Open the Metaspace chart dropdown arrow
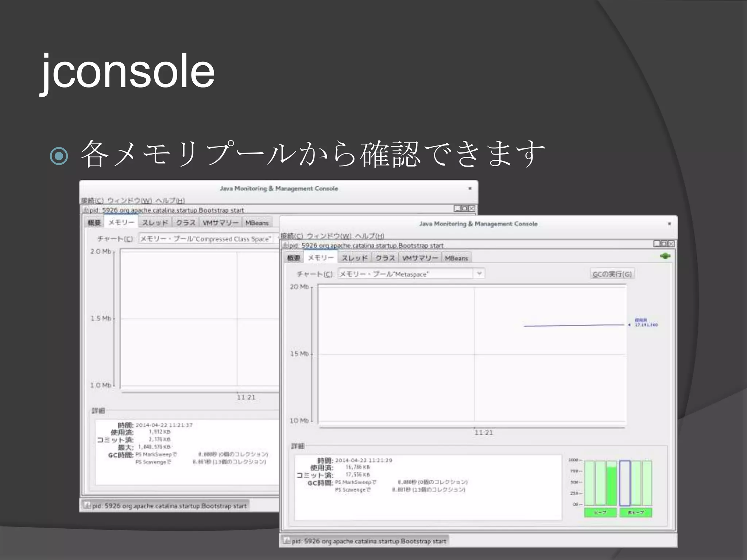This screenshot has width=747, height=560. pyautogui.click(x=479, y=273)
